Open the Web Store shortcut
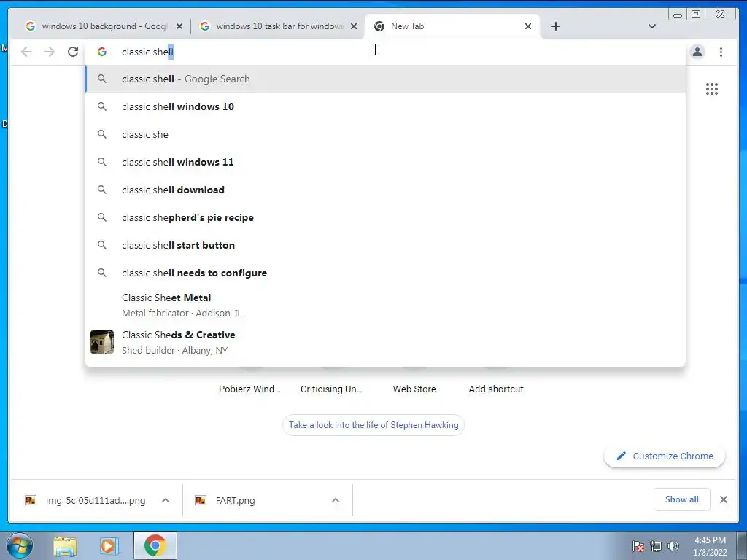Image resolution: width=747 pixels, height=560 pixels. 414,389
